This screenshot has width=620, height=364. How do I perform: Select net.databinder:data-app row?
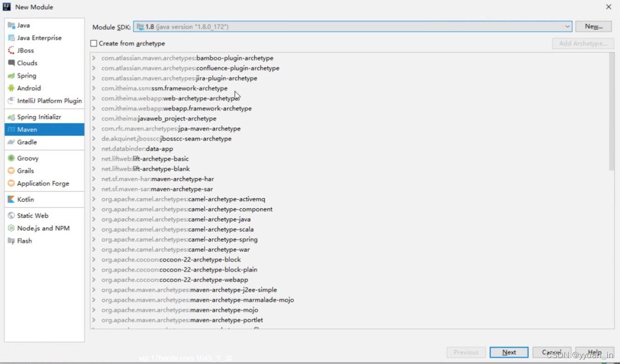(x=350, y=149)
